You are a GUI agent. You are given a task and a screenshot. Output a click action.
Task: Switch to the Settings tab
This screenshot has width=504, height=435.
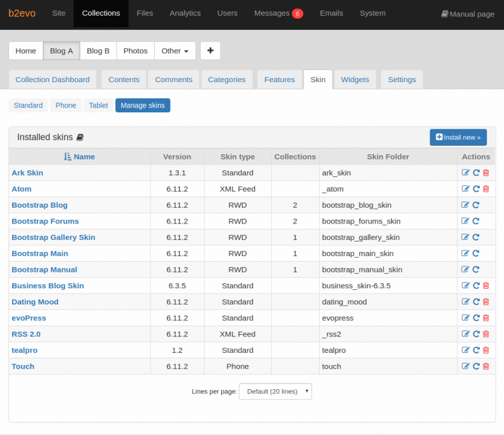tap(402, 79)
